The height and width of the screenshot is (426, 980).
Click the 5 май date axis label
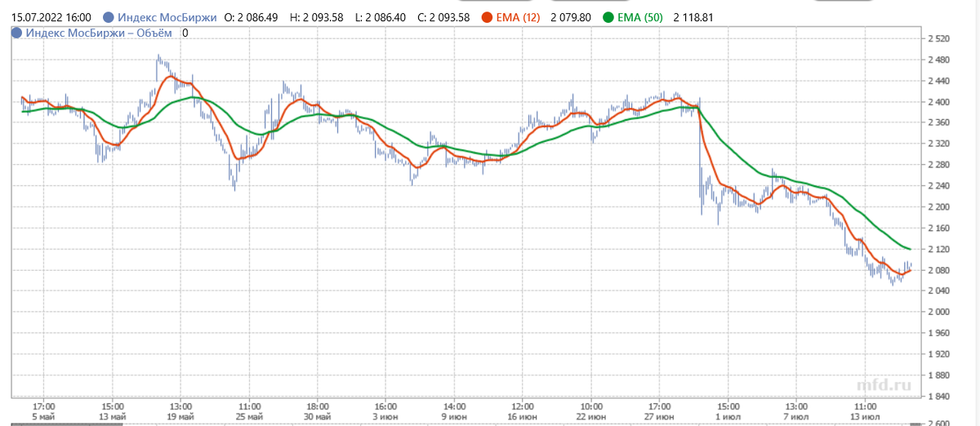pos(44,415)
